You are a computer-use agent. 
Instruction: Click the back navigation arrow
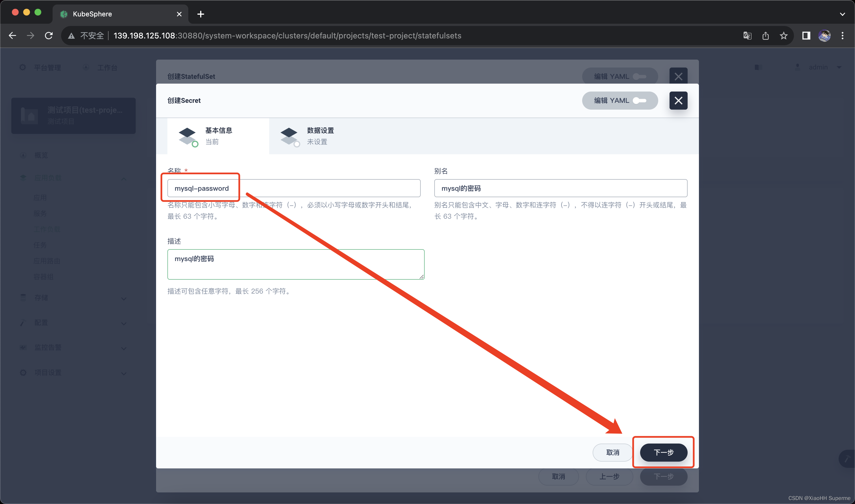coord(12,36)
